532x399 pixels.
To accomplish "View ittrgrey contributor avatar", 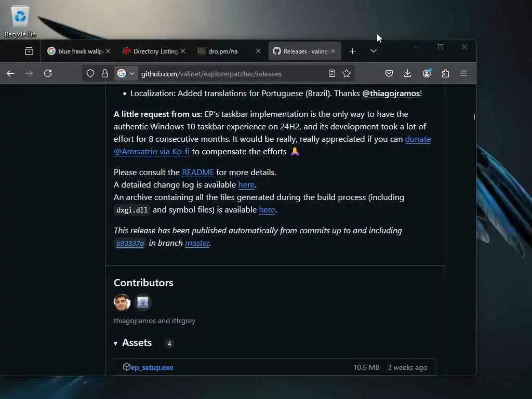I will tap(143, 302).
